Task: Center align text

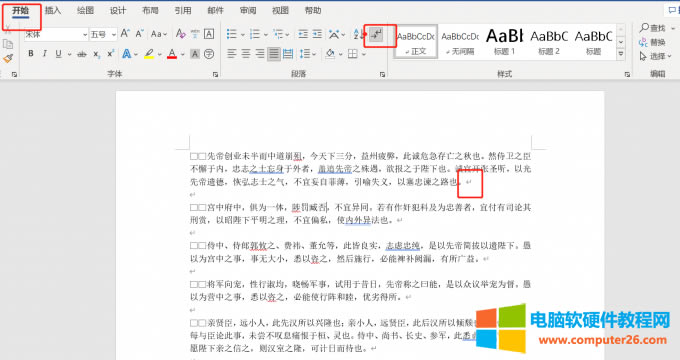Action: click(246, 54)
